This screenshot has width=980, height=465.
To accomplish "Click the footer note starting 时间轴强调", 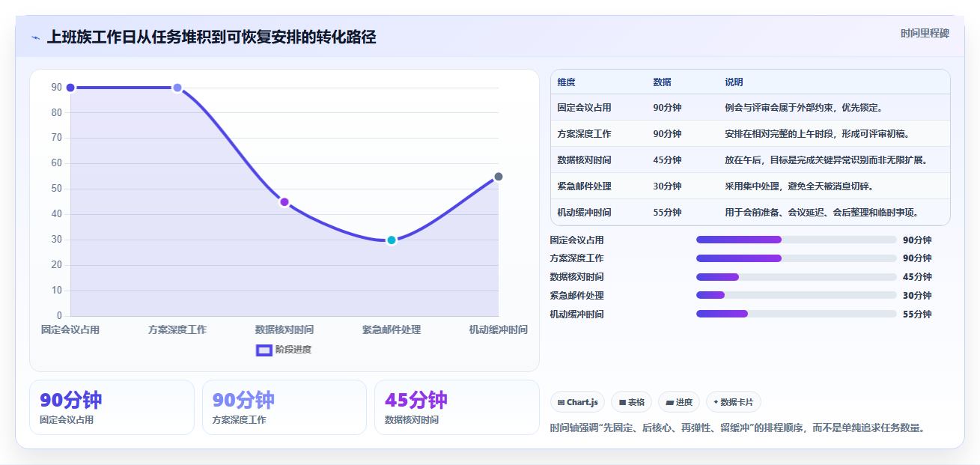I will click(x=737, y=428).
